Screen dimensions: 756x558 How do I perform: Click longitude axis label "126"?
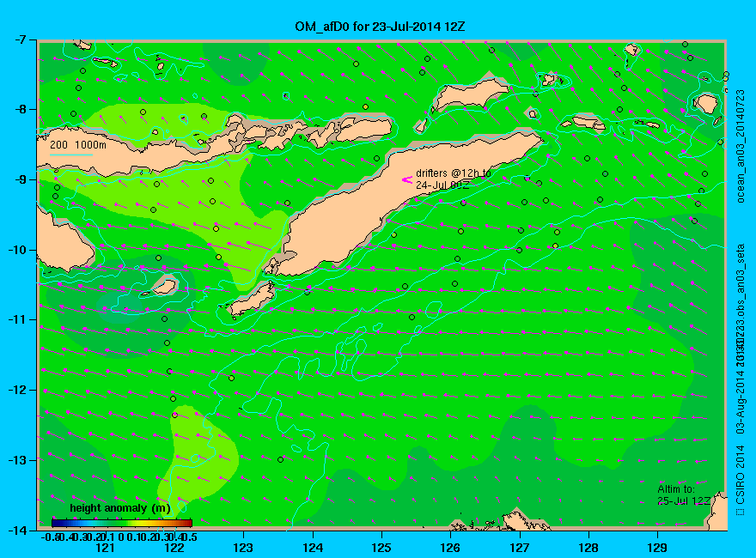[x=451, y=548]
